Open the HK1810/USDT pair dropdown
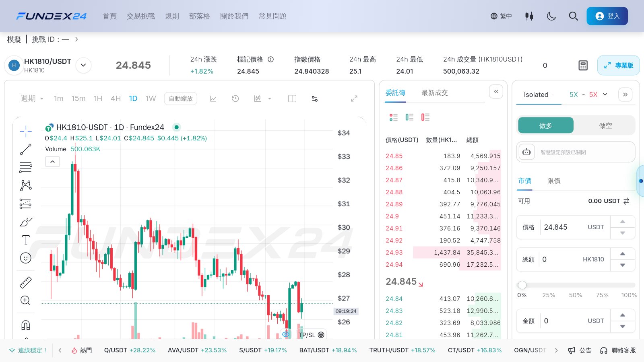 (83, 65)
